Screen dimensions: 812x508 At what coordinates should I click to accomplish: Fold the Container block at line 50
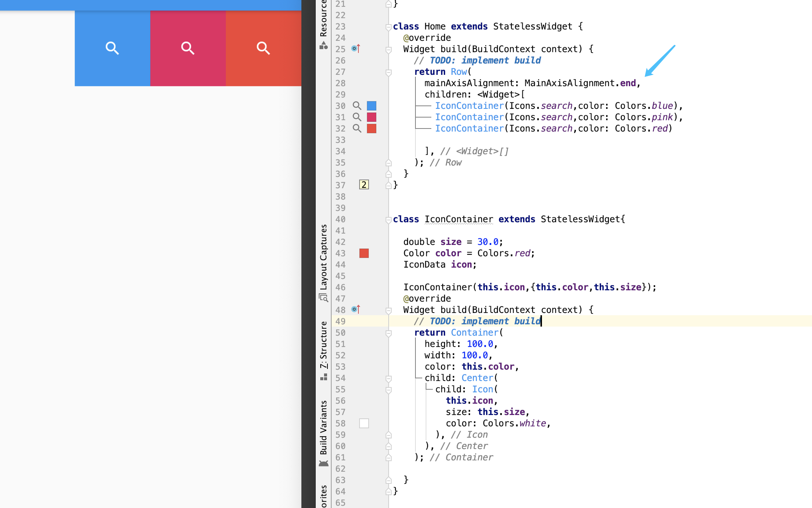(x=388, y=333)
